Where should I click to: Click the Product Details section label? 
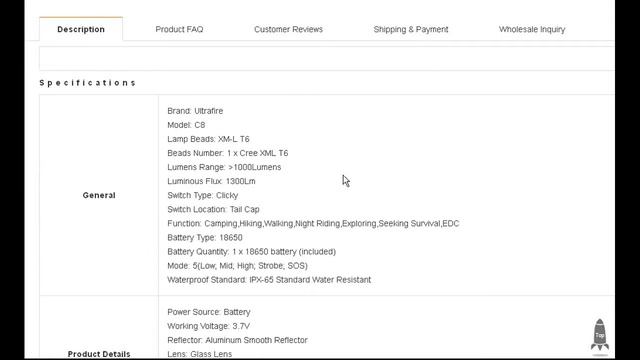pyautogui.click(x=99, y=354)
